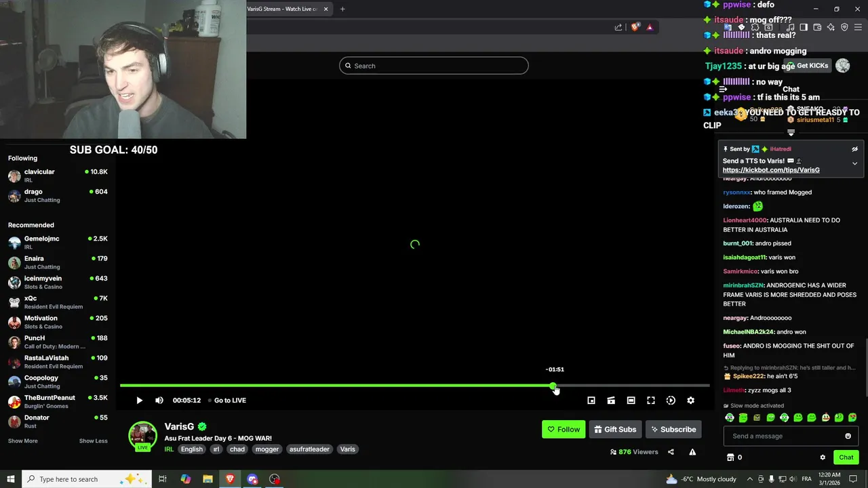Select the mogger tag
The height and width of the screenshot is (488, 868).
point(267,449)
